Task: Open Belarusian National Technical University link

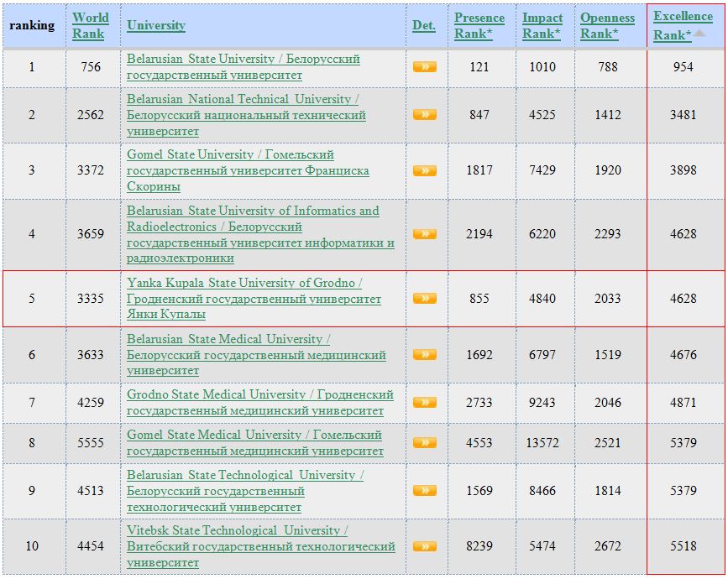Action: 246,115
